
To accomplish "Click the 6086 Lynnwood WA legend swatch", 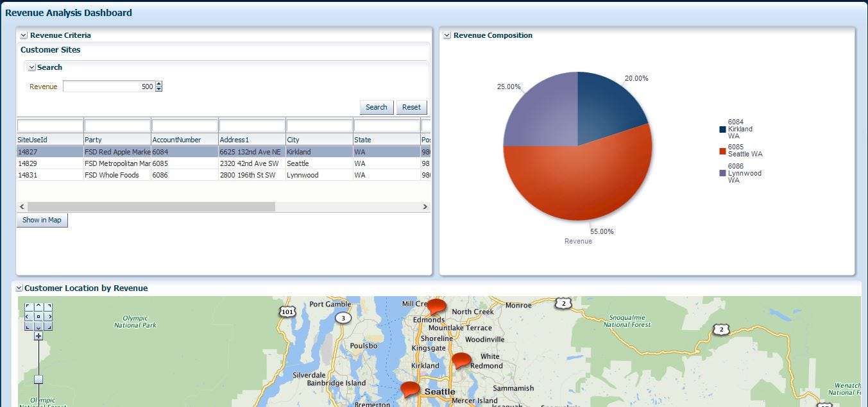I will (x=722, y=173).
